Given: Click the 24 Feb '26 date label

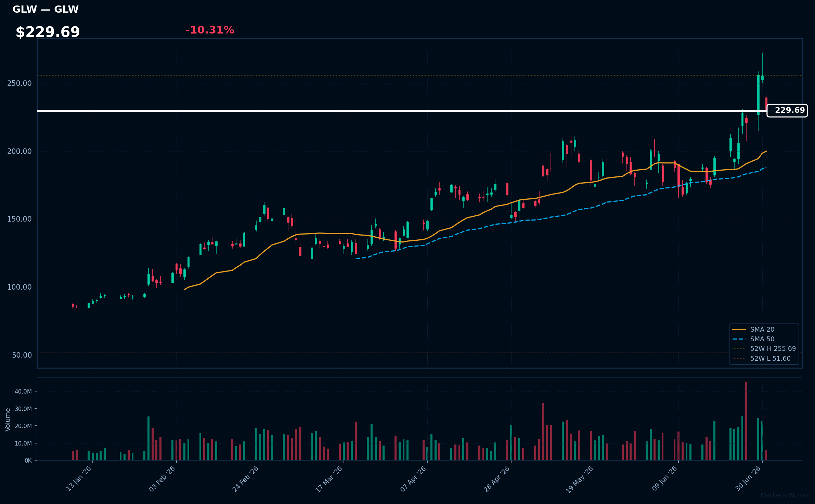Looking at the screenshot, I should coord(246,479).
